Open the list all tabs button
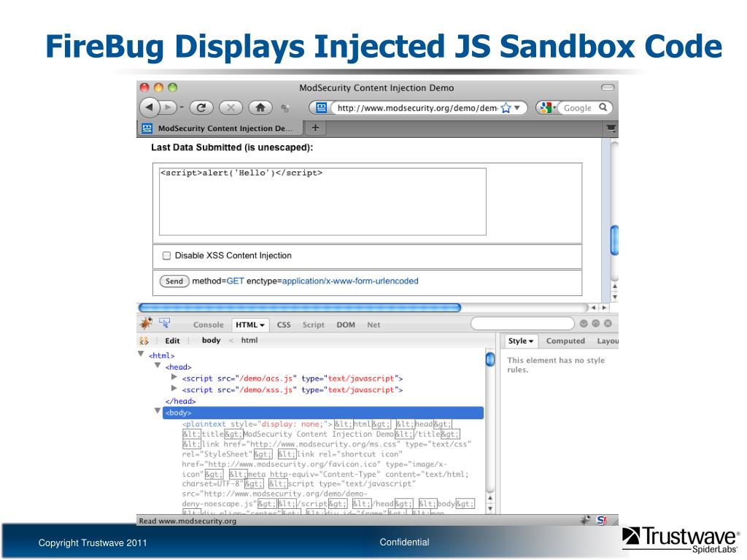 pos(611,128)
